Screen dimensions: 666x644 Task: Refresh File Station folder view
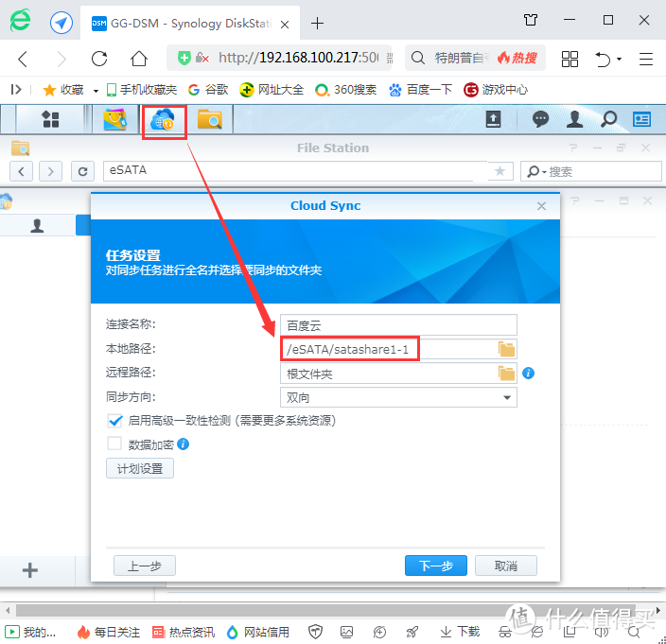83,171
